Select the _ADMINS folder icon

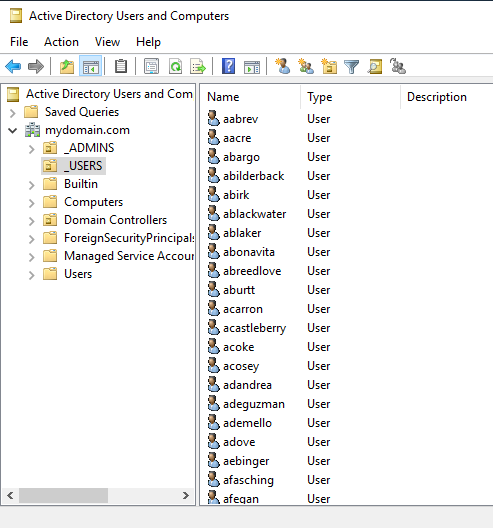tap(50, 148)
